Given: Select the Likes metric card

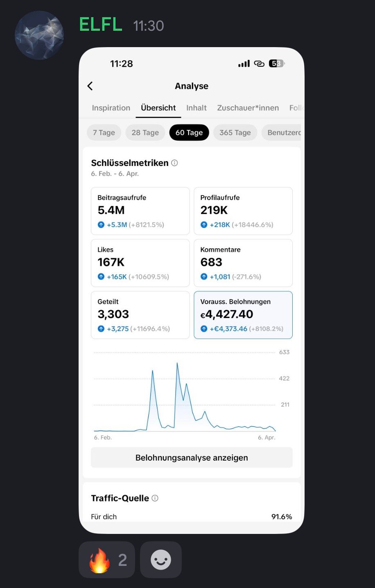Looking at the screenshot, I should [140, 263].
